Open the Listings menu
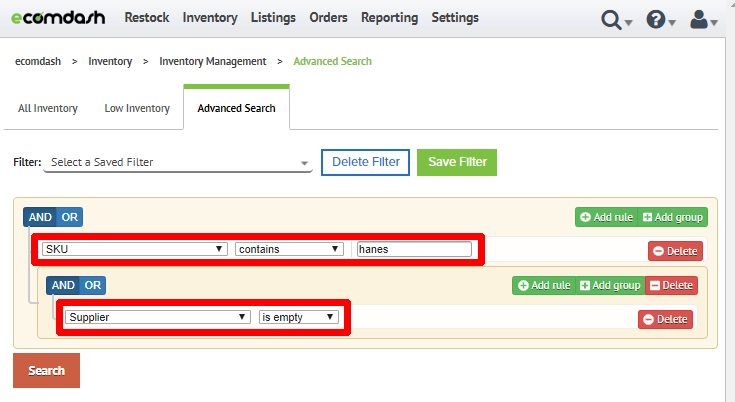The image size is (735, 402). tap(273, 18)
